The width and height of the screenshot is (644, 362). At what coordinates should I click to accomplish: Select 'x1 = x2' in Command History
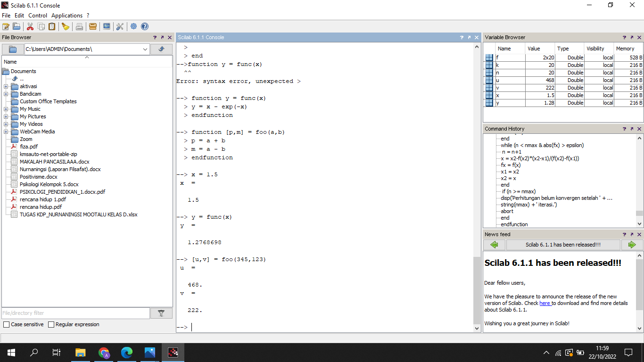point(510,172)
